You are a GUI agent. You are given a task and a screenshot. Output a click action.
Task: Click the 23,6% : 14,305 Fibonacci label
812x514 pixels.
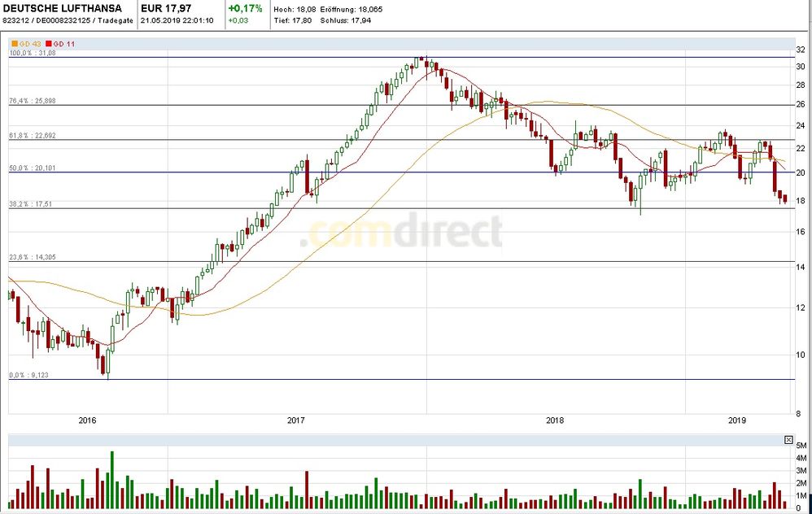pyautogui.click(x=32, y=257)
